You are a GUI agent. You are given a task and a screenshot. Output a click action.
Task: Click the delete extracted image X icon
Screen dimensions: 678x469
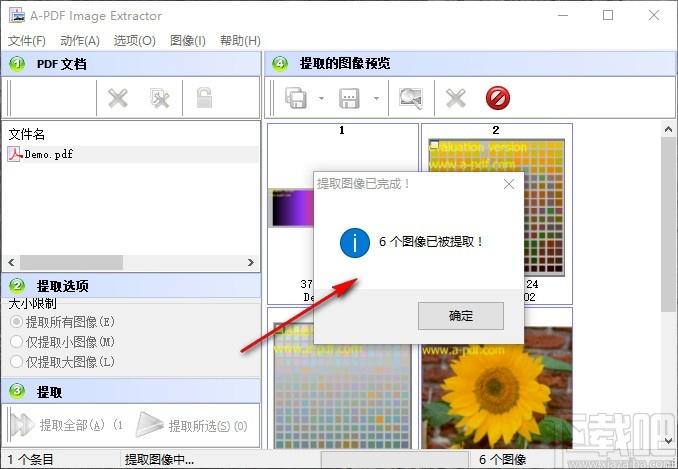click(456, 98)
